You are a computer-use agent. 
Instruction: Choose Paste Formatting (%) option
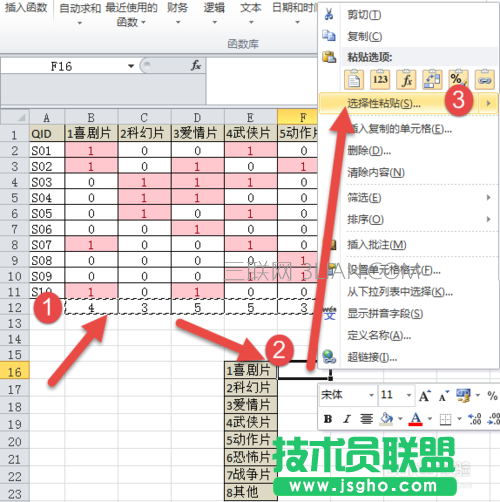458,80
